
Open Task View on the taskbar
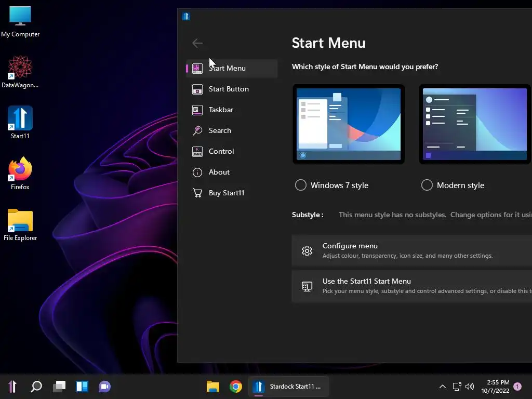(x=59, y=387)
